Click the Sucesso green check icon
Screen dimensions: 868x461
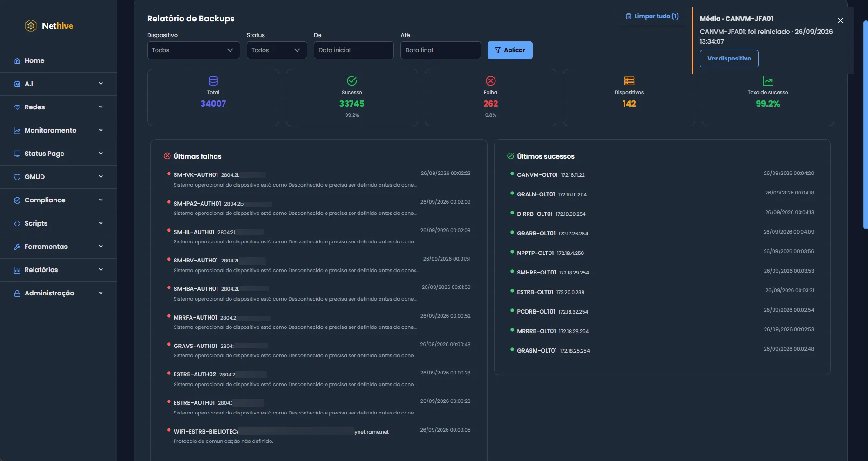(352, 81)
